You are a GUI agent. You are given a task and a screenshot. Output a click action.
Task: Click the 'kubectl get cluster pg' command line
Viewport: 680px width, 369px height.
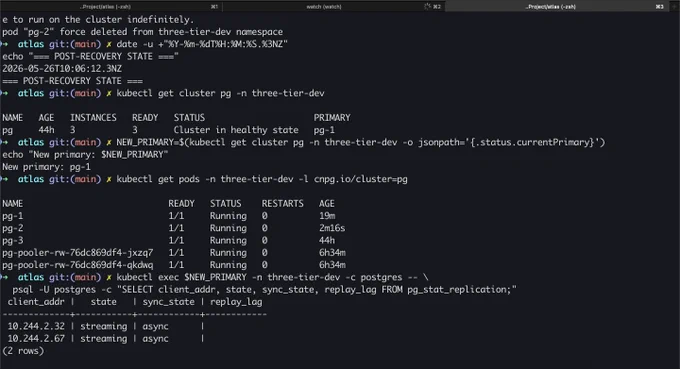pos(220,93)
